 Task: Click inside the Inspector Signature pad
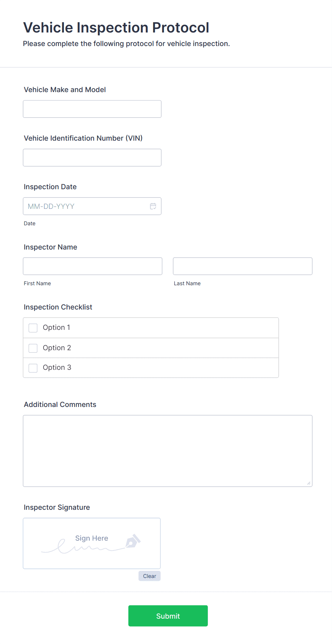(x=91, y=543)
